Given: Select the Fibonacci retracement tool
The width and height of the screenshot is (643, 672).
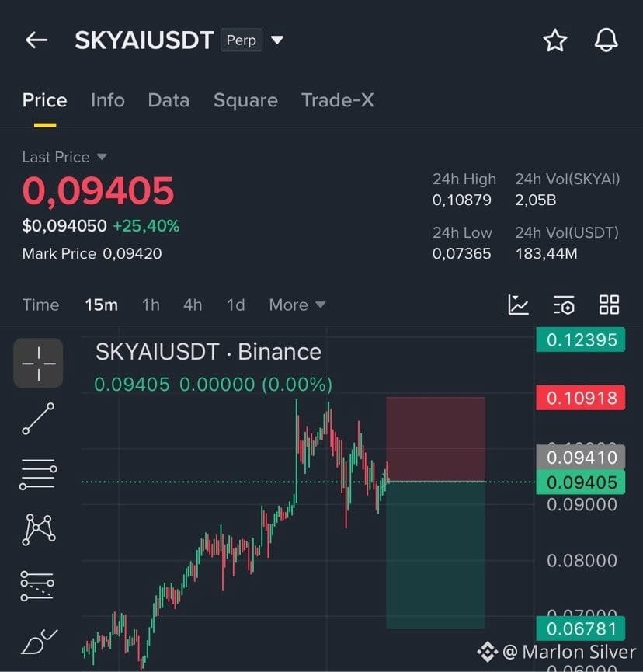Looking at the screenshot, I should click(x=38, y=586).
